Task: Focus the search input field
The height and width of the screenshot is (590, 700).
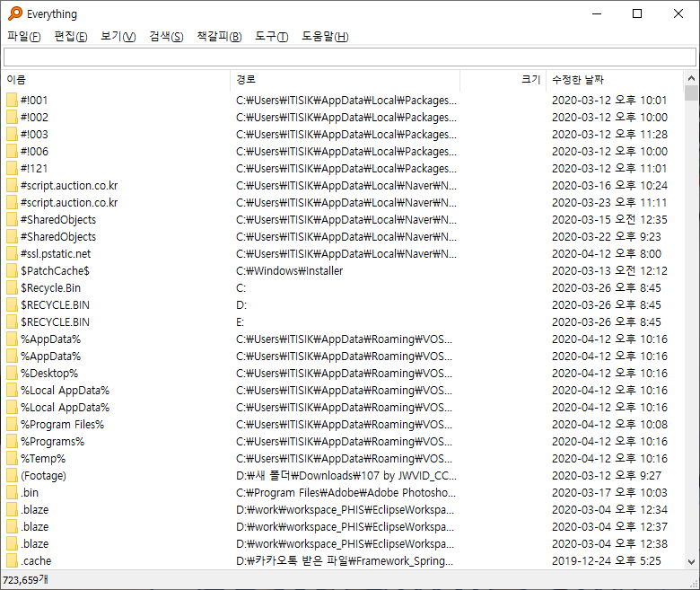Action: [350, 57]
